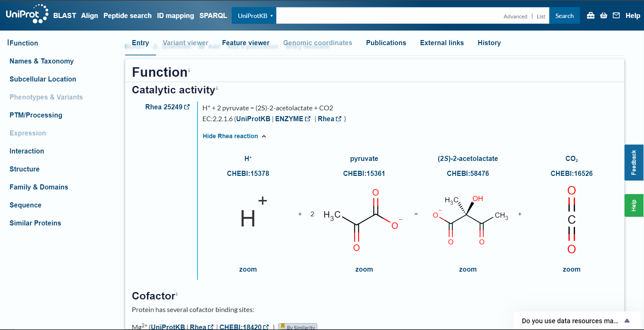Zoom the acetolactate structure image
Image resolution: width=644 pixels, height=330 pixels.
tap(468, 269)
